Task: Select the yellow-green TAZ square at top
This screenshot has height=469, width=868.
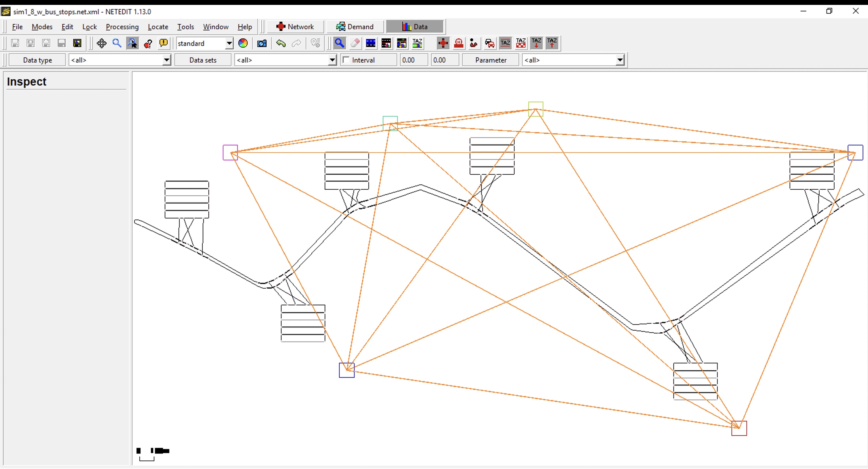Action: point(536,109)
